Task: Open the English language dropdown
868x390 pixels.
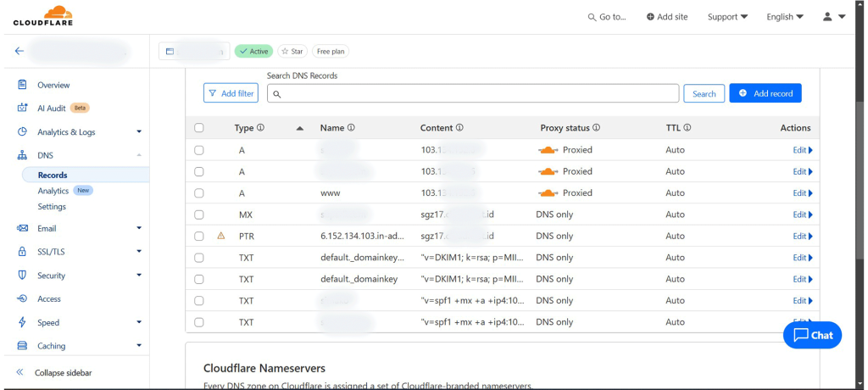Action: [784, 17]
